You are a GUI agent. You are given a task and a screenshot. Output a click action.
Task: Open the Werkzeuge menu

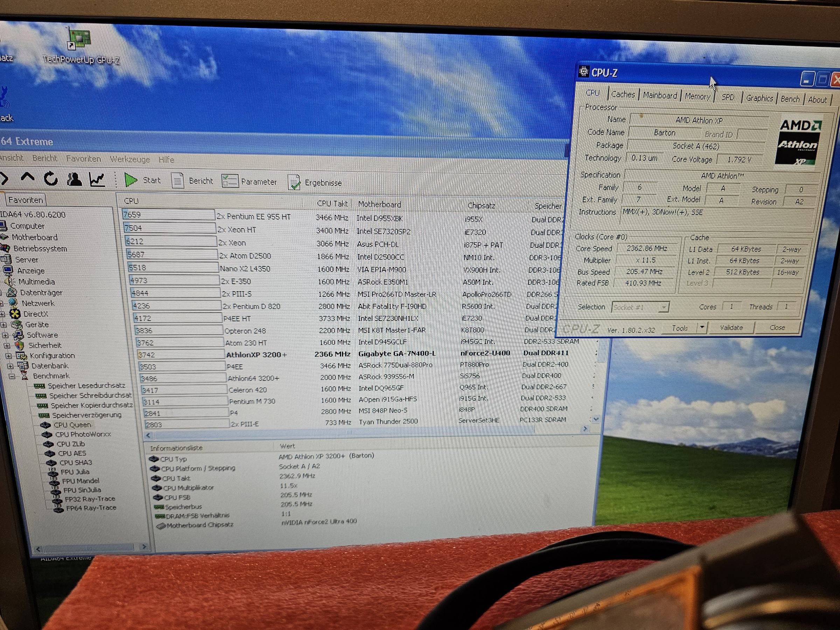coord(130,160)
